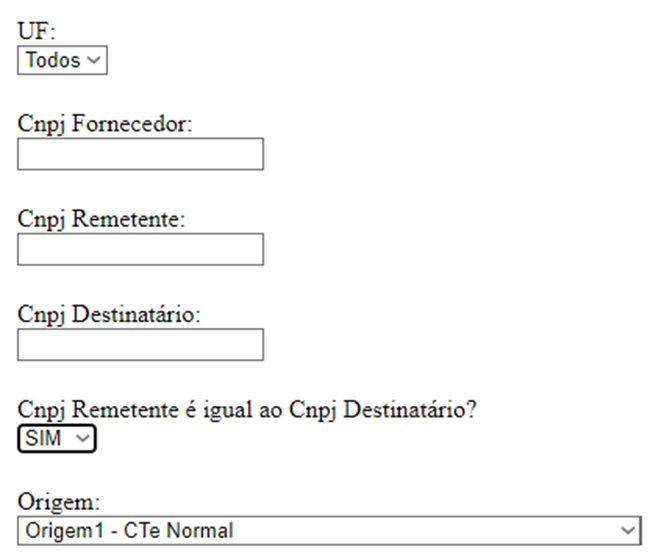Open the SIM dropdown
The image size is (664, 558).
click(56, 438)
